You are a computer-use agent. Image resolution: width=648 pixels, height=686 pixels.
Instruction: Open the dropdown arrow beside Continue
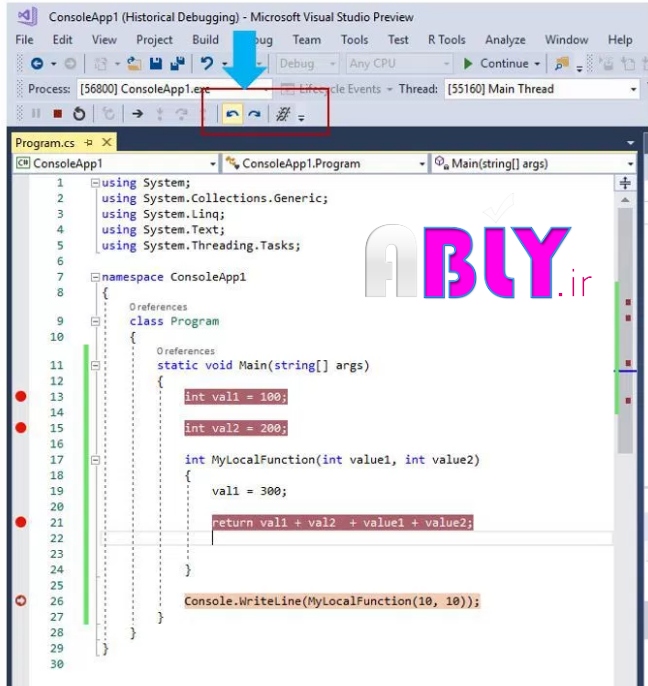coord(537,64)
